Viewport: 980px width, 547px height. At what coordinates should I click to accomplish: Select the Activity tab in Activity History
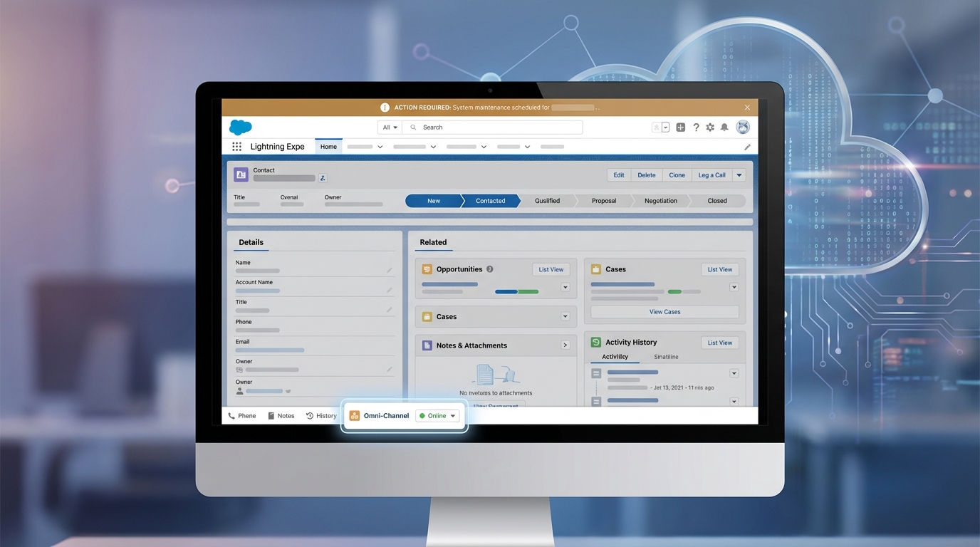tap(614, 356)
